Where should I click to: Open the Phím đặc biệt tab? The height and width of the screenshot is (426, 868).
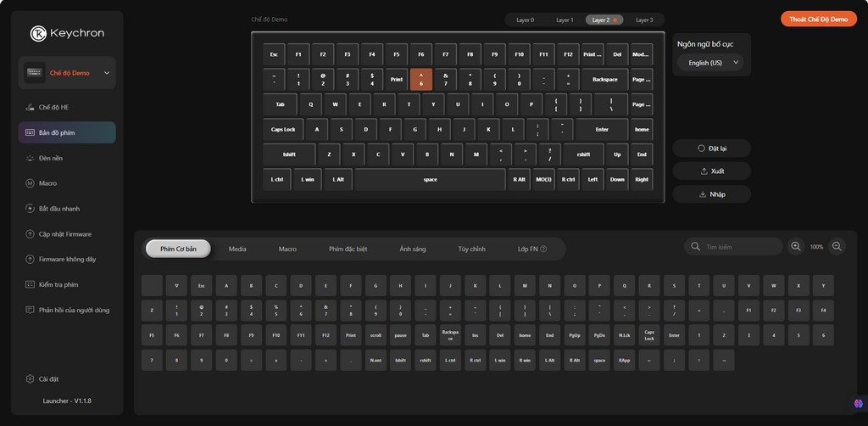tap(348, 249)
